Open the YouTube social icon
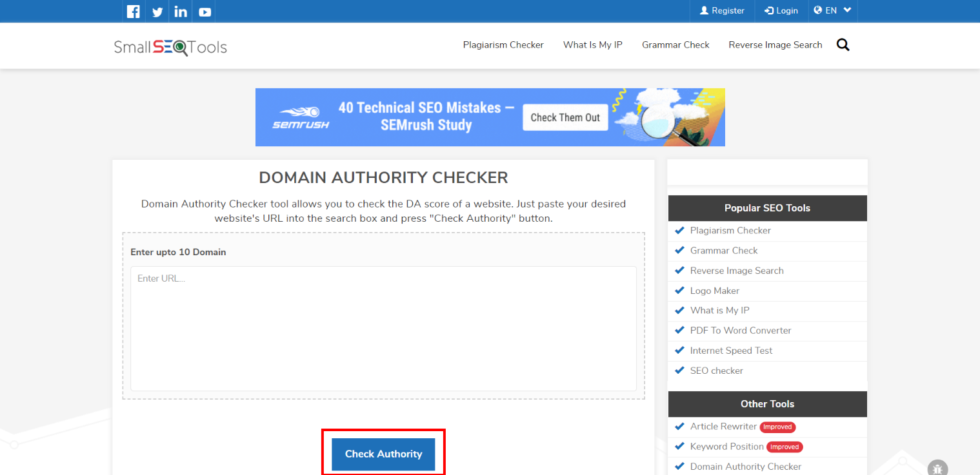 click(x=205, y=11)
